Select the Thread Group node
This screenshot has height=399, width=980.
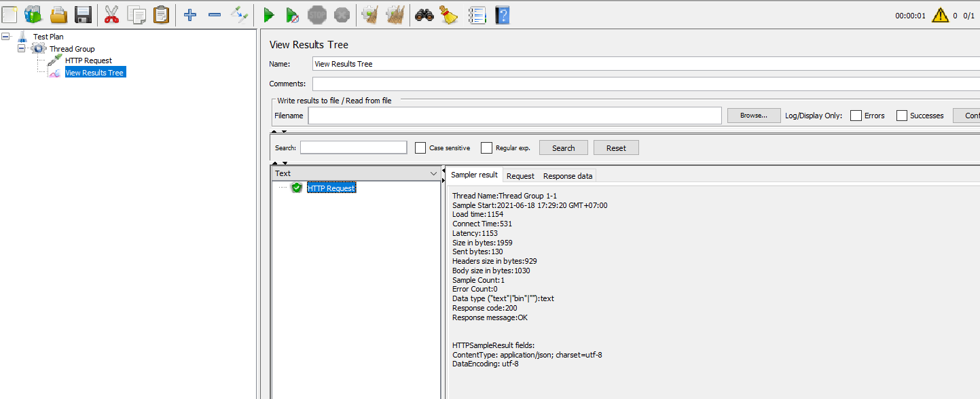pos(72,49)
